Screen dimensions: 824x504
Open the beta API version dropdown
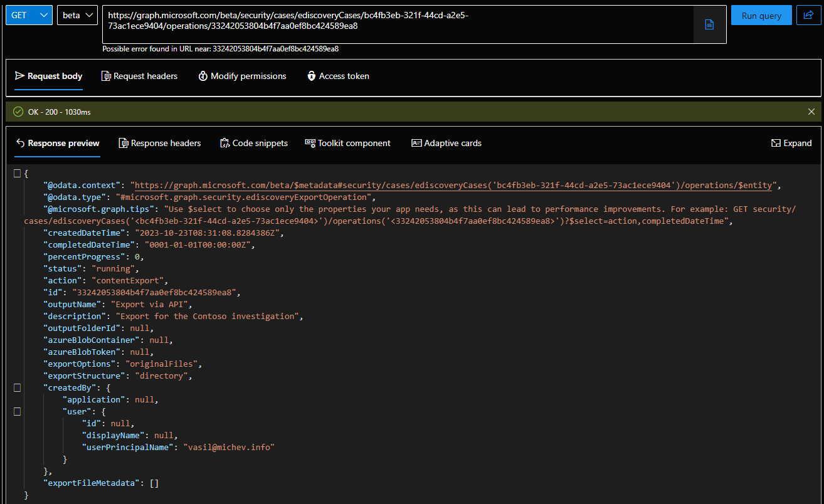(x=77, y=16)
